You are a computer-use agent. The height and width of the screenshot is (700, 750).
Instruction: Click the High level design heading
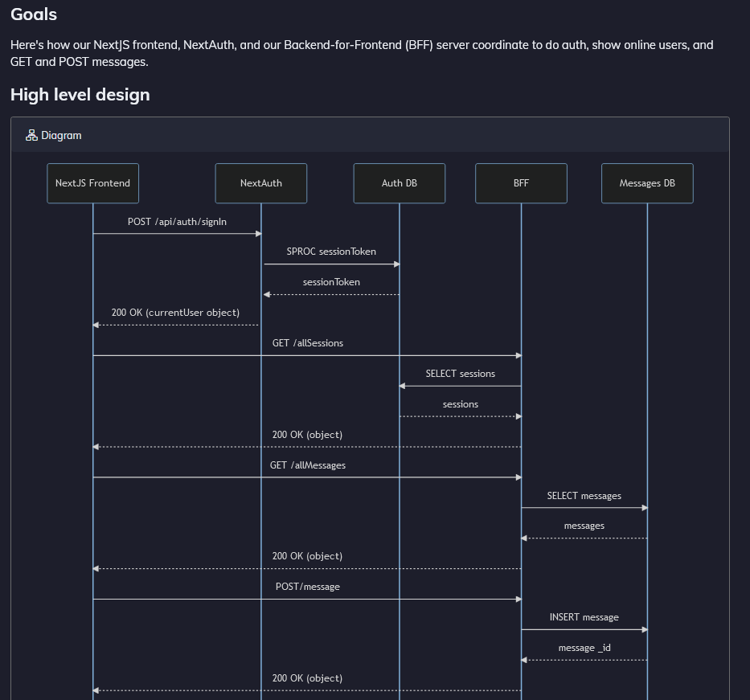(x=80, y=95)
